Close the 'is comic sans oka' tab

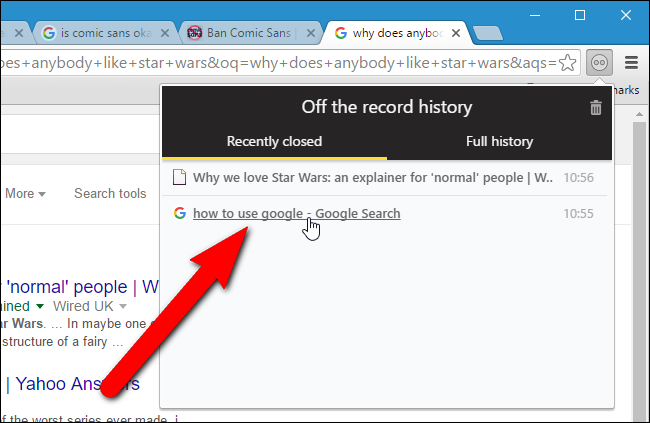tap(165, 33)
